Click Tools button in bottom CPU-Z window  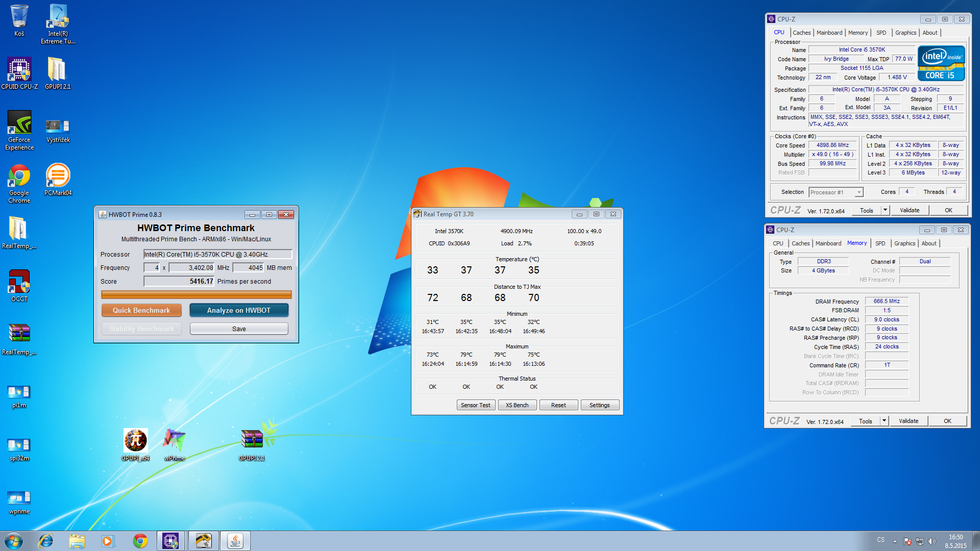tap(866, 421)
